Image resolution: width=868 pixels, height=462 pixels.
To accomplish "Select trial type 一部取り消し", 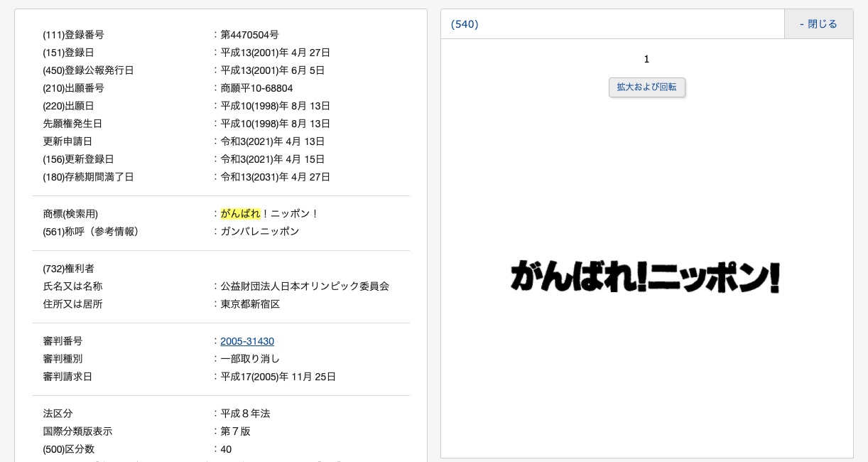I will coord(250,359).
